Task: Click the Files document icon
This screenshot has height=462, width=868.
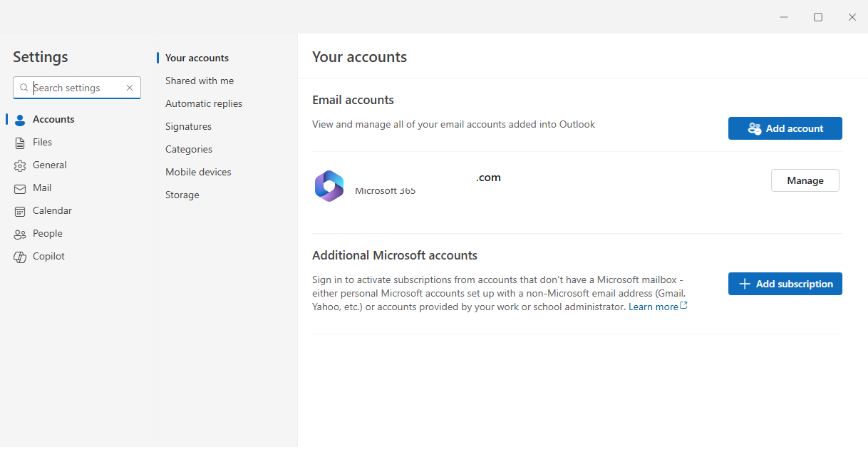Action: pos(20,143)
